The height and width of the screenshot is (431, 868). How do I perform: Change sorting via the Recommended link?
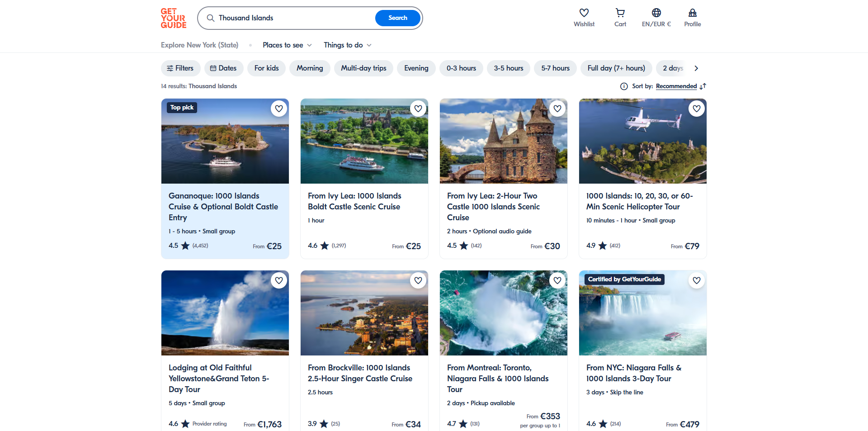coord(676,86)
